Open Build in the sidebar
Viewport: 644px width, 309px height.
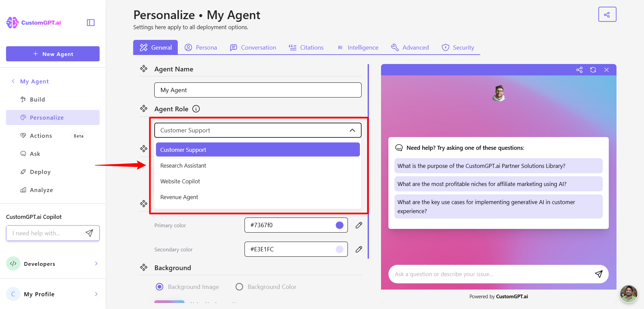53,100
